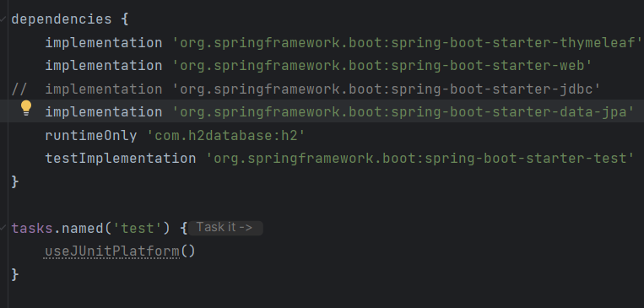
Task: Click the 'test' string in tasks.named
Action: pos(137,228)
